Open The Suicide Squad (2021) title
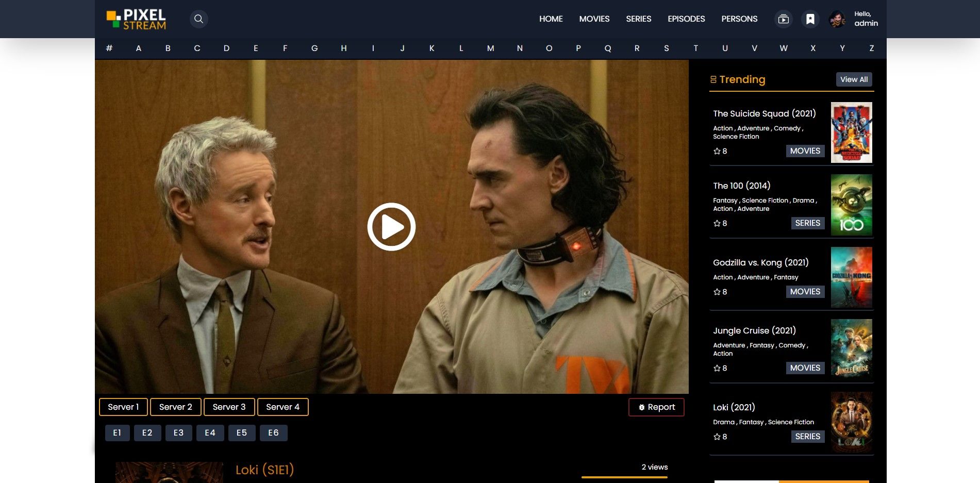 pos(765,113)
